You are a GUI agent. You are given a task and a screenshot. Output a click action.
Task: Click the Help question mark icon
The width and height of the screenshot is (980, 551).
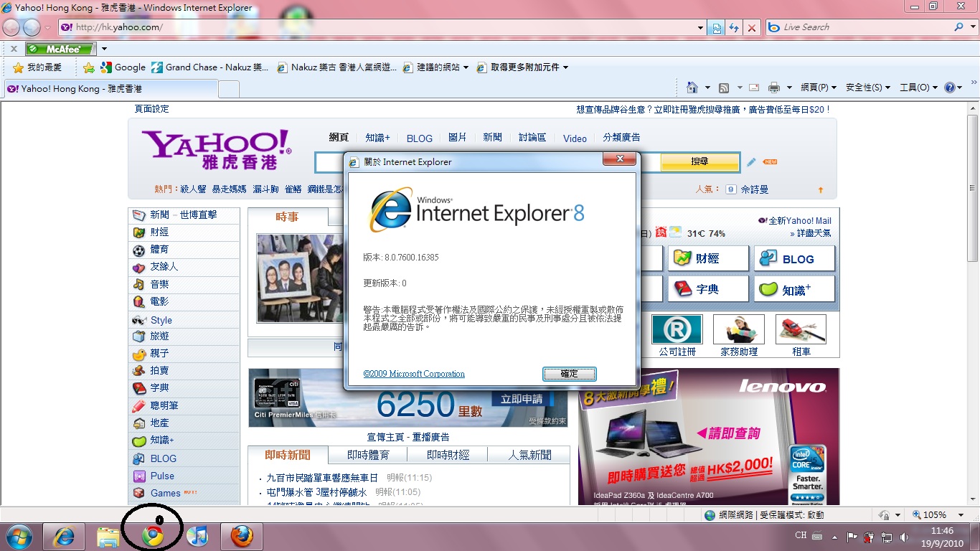pos(950,88)
